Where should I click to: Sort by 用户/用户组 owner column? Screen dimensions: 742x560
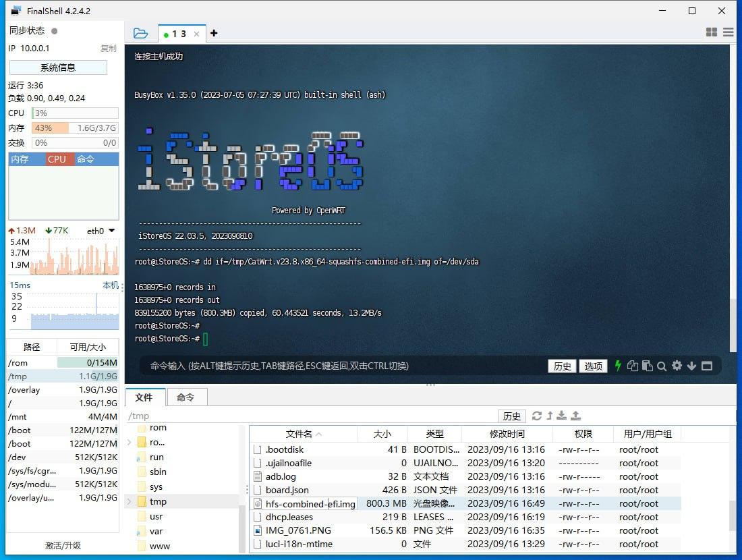click(648, 434)
